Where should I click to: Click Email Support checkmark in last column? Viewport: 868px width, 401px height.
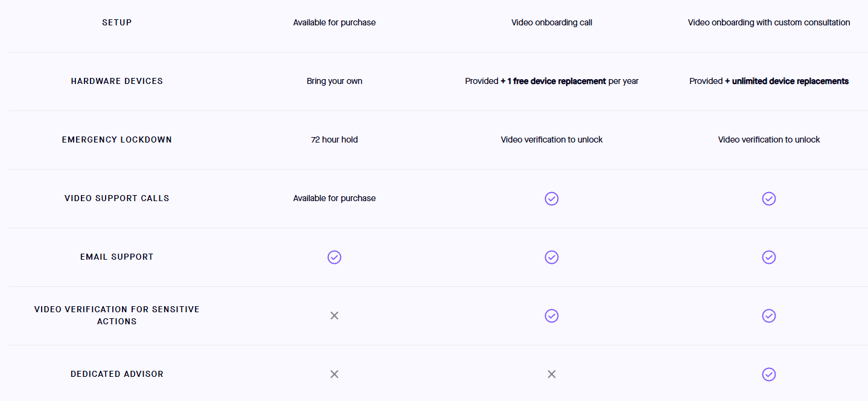[x=768, y=257]
